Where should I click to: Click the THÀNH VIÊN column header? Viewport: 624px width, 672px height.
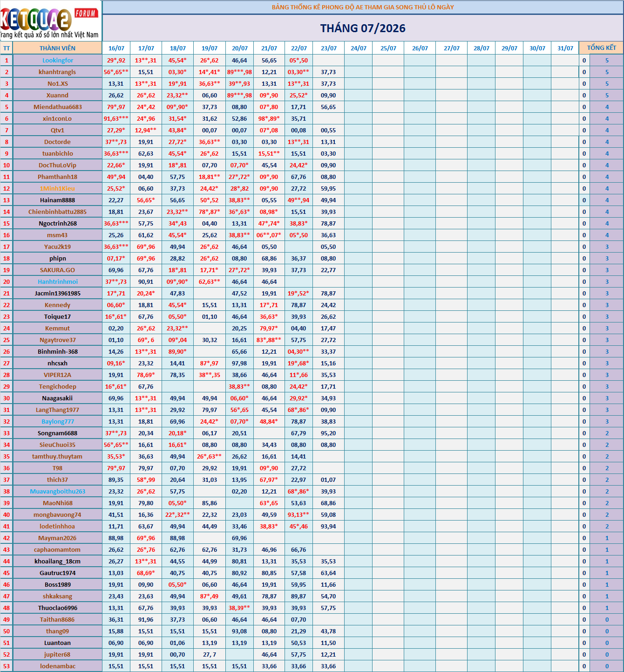(57, 48)
